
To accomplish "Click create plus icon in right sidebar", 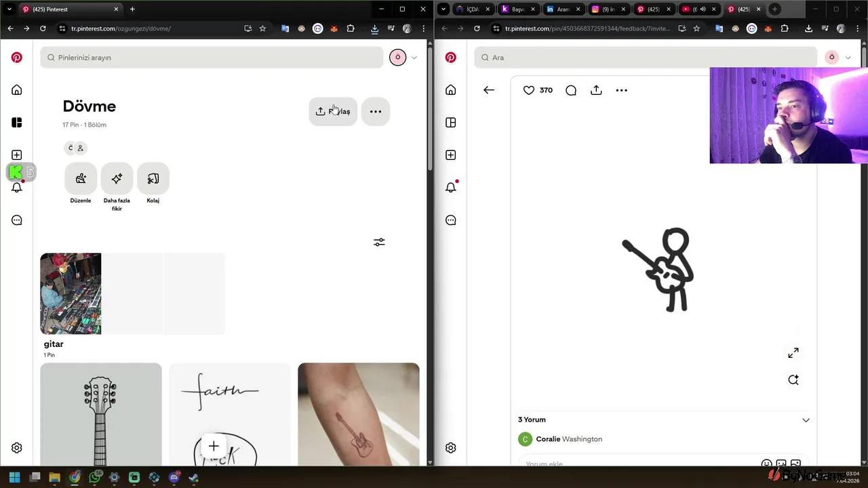I will 451,155.
